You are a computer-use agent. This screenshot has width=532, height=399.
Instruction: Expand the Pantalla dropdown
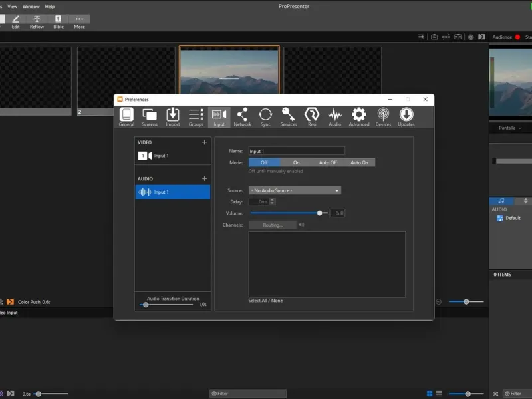click(x=510, y=128)
